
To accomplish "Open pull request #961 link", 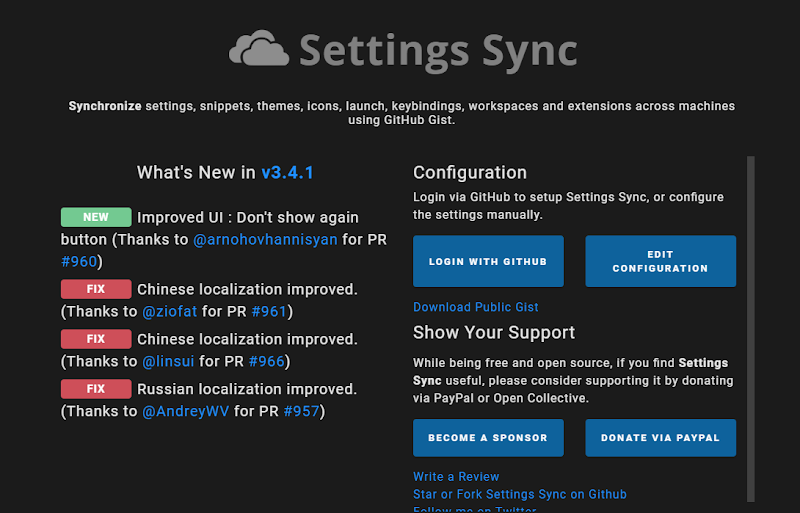I will pos(269,312).
